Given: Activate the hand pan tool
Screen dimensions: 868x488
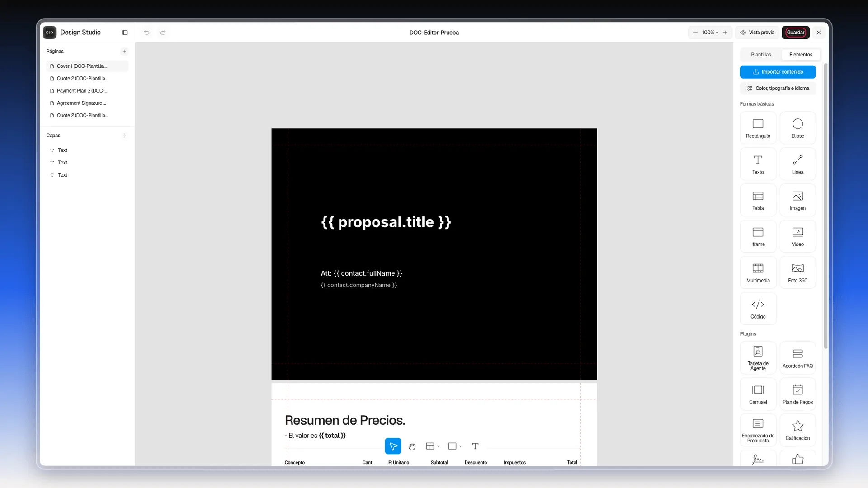Looking at the screenshot, I should 412,446.
